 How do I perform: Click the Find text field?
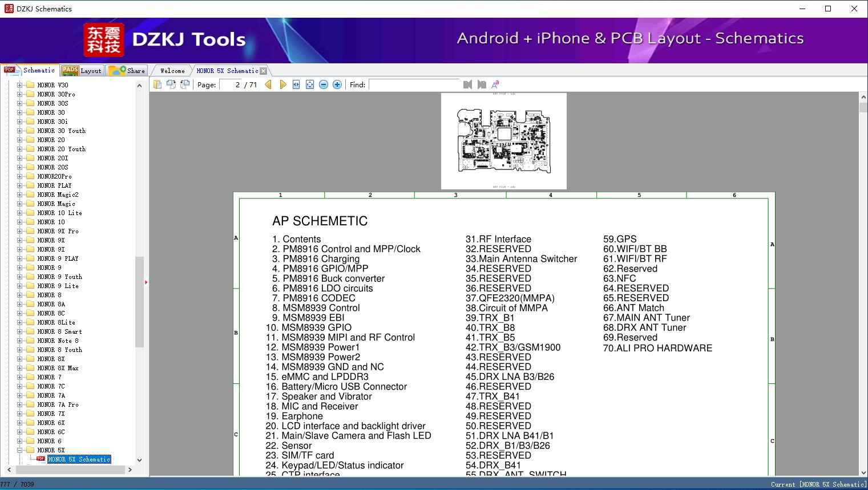414,84
